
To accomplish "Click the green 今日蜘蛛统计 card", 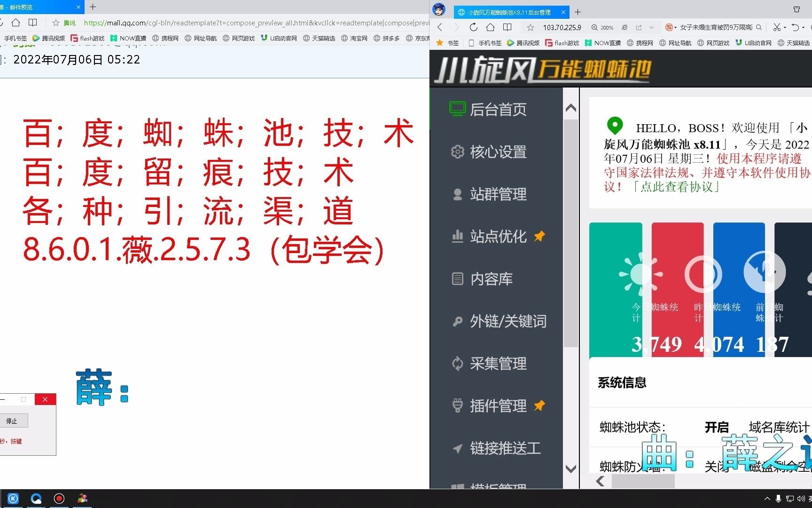I will (x=616, y=289).
